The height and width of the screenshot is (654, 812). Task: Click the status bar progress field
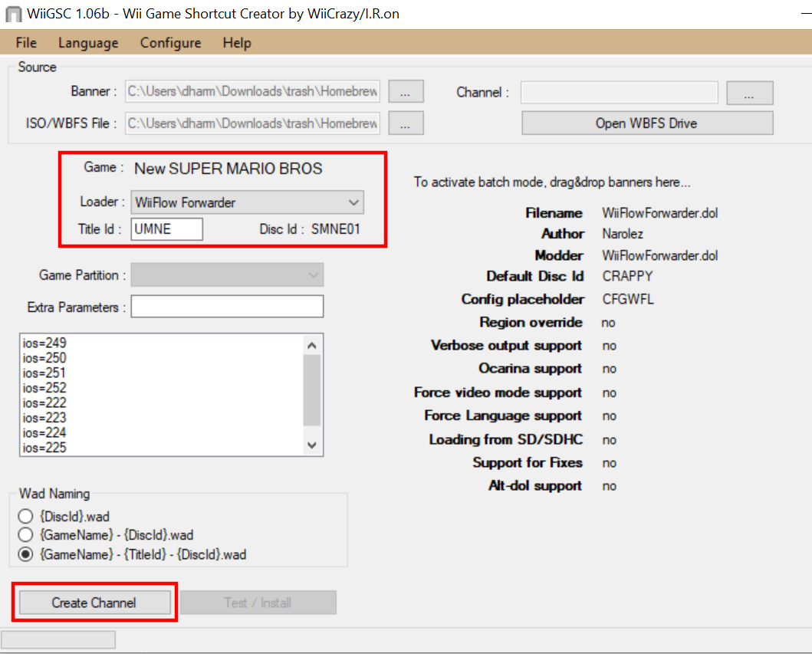click(x=58, y=640)
